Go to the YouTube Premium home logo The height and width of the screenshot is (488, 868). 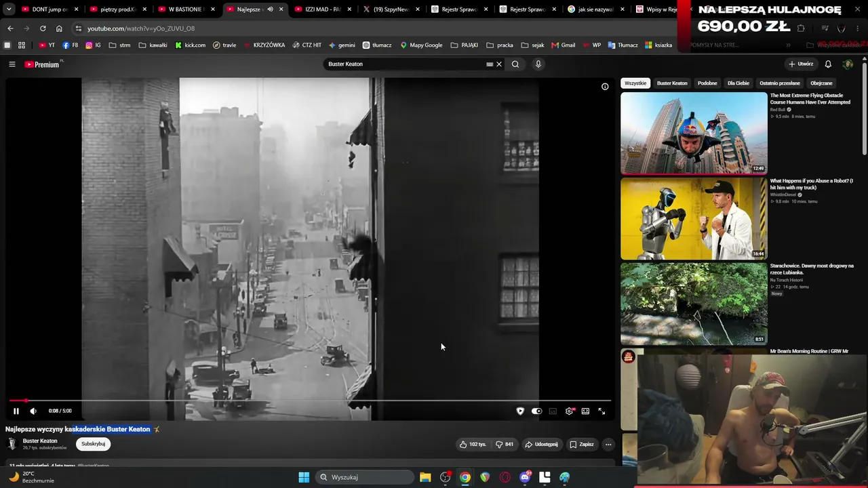(x=43, y=64)
